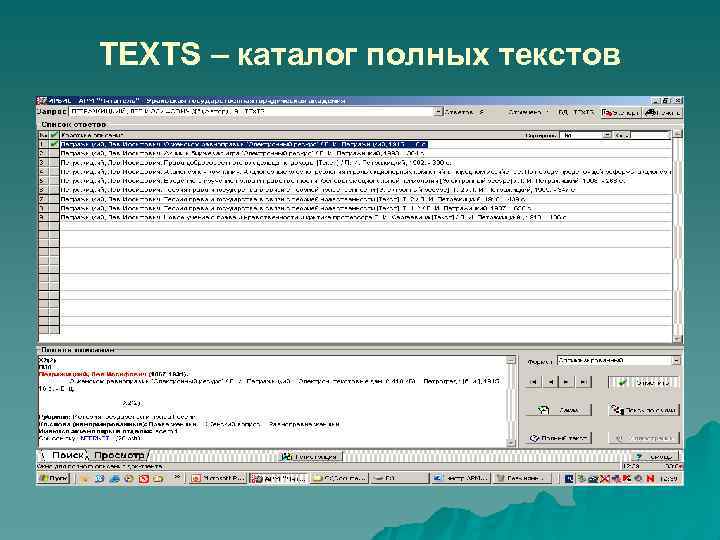
Task: Toggle the mark cell of result row 2
Action: [x=54, y=153]
